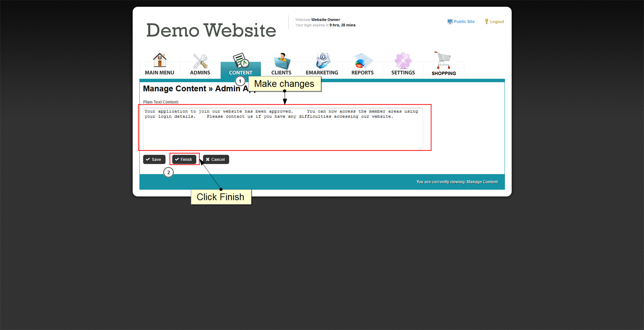Viewport: 644px width, 330px height.
Task: Grab the textarea resize handle corner
Action: [420, 148]
